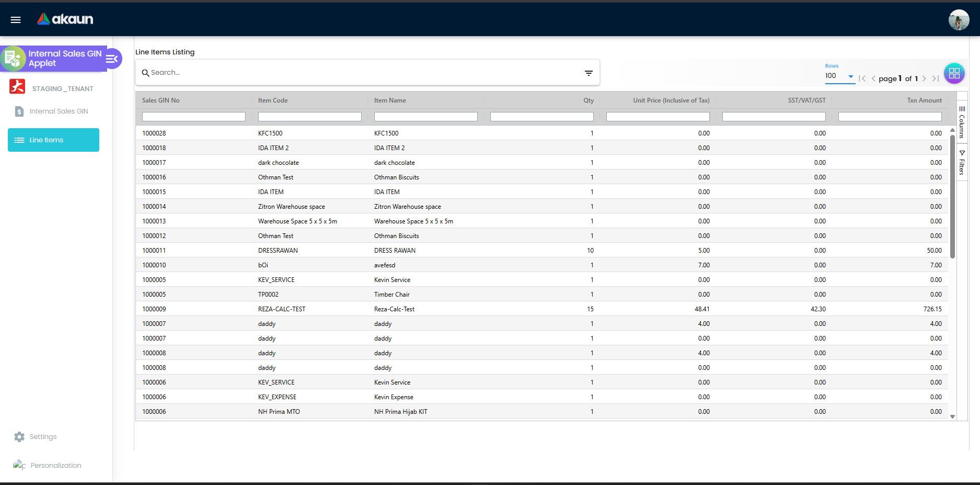This screenshot has width=980, height=485.
Task: Sort by SST/VAT/GST column
Action: (806, 100)
